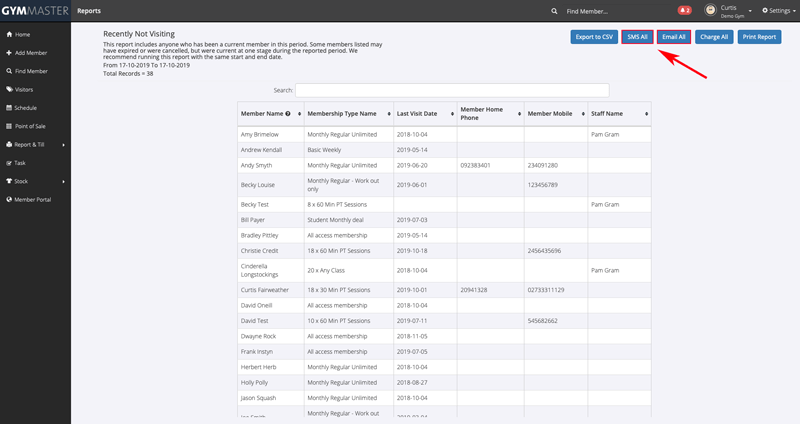800x424 pixels.
Task: Expand the Stock submenu
Action: click(x=63, y=181)
